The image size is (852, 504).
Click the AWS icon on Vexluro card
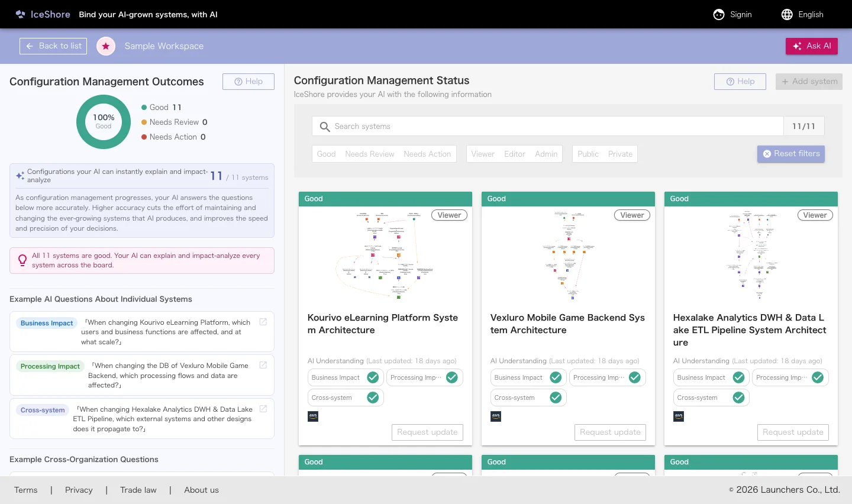[496, 416]
